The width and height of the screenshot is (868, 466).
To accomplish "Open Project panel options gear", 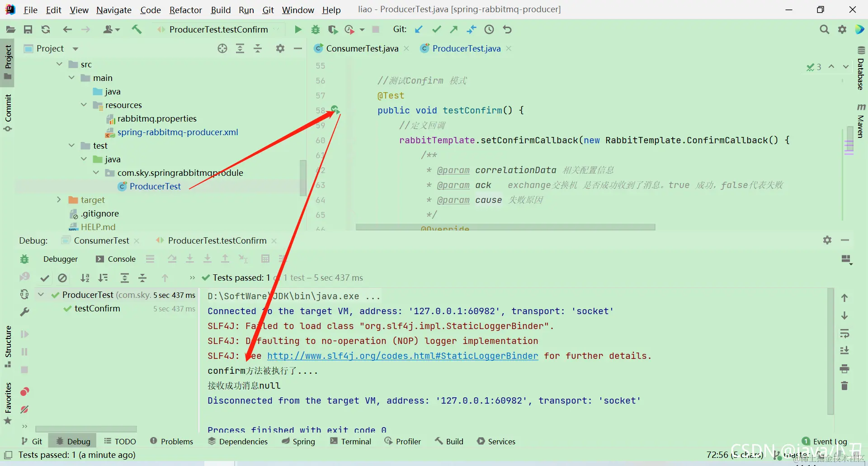I will (x=280, y=48).
